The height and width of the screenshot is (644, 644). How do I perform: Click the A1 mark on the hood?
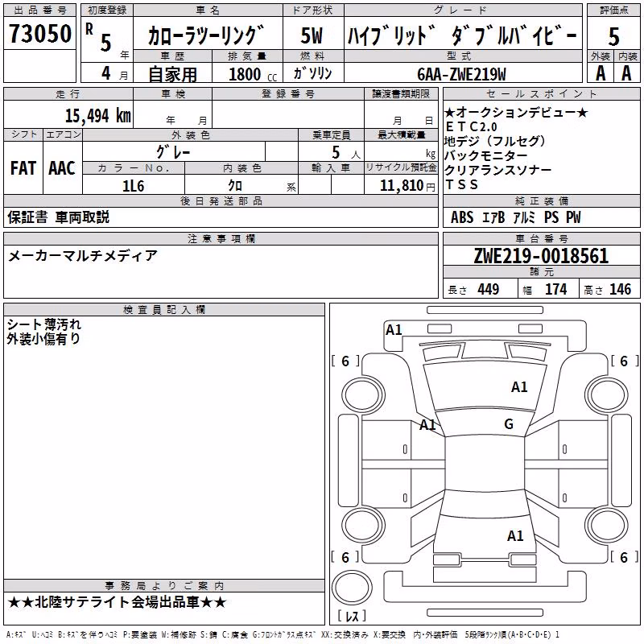pos(519,387)
